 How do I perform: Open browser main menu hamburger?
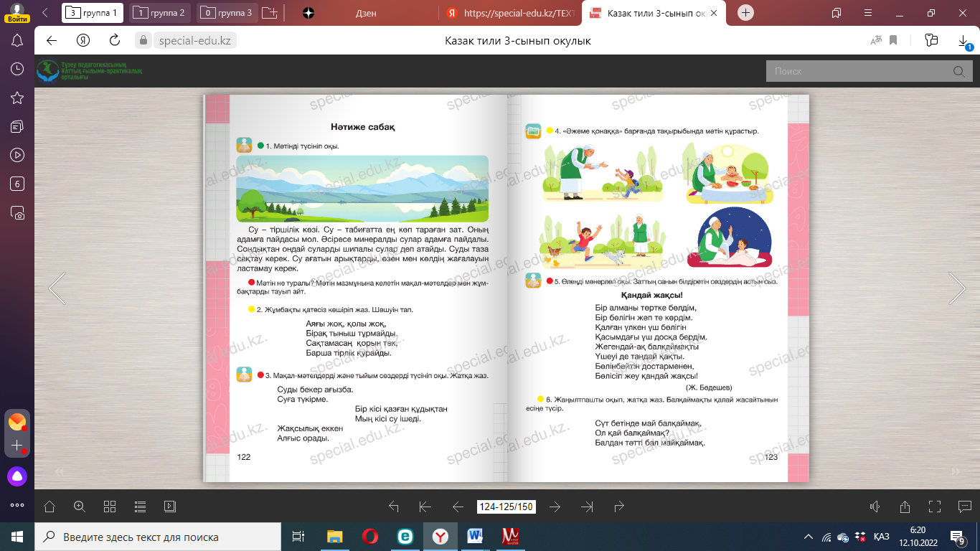click(868, 13)
